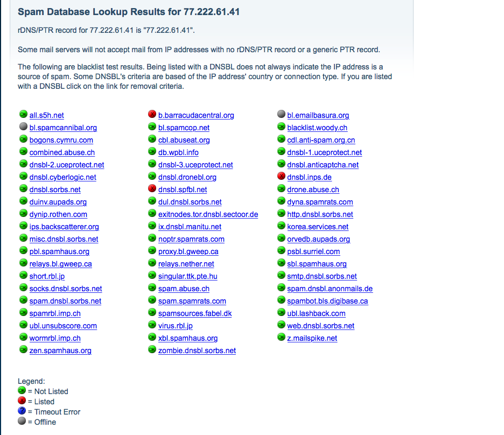Click green OK icon beside zen.spamhaus.org
Screen dimensions: 504x435
[x=23, y=350]
